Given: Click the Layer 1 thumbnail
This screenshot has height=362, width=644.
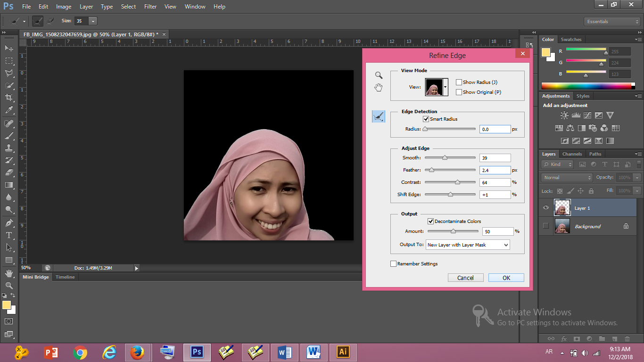Looking at the screenshot, I should tap(562, 207).
